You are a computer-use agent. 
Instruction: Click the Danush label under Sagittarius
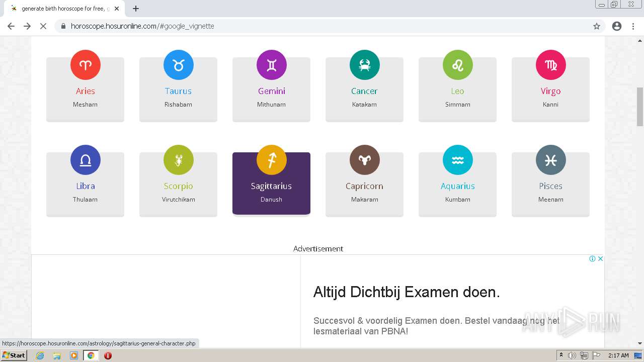[x=272, y=200]
